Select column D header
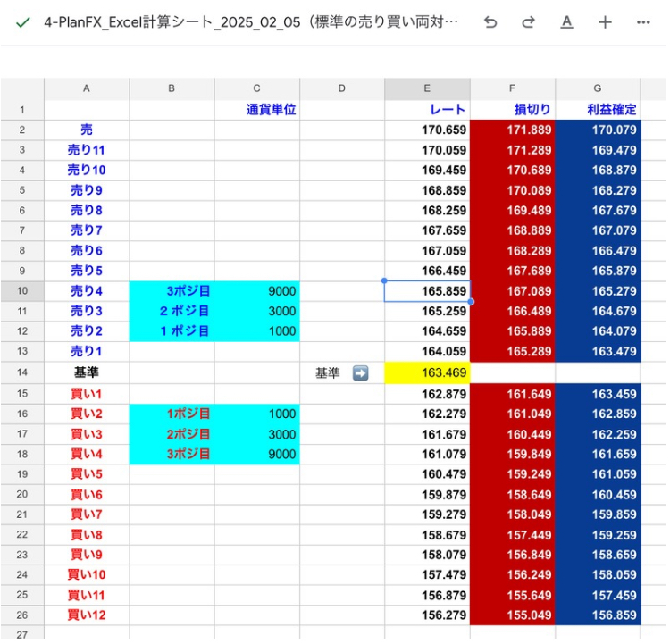The height and width of the screenshot is (644, 670). point(342,88)
